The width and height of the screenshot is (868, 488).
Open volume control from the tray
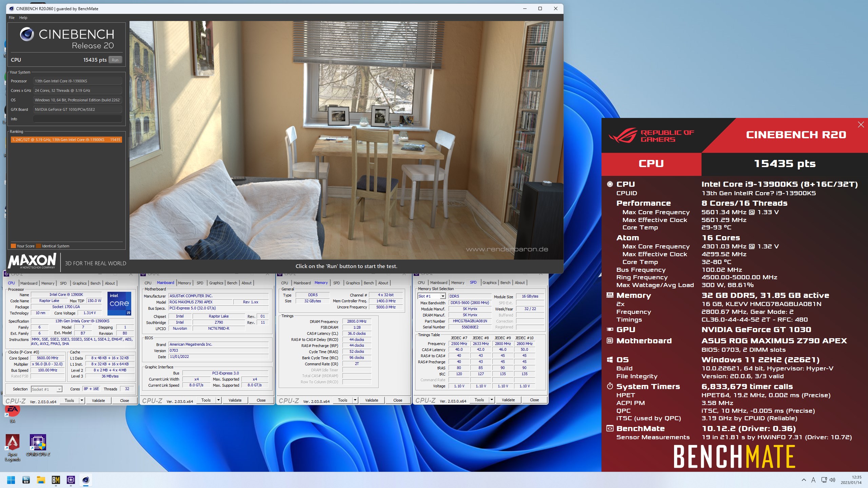tap(832, 480)
